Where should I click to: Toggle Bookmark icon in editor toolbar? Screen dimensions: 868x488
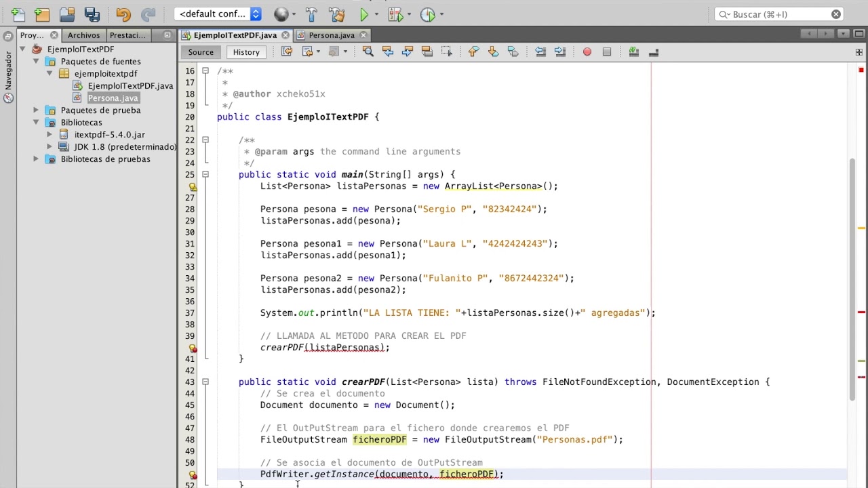point(513,52)
